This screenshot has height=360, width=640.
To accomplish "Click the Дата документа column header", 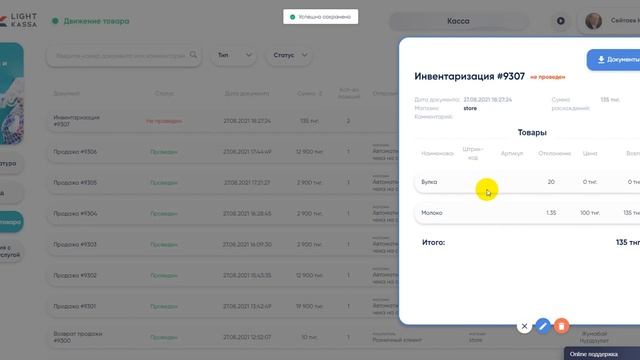I will pyautogui.click(x=247, y=93).
